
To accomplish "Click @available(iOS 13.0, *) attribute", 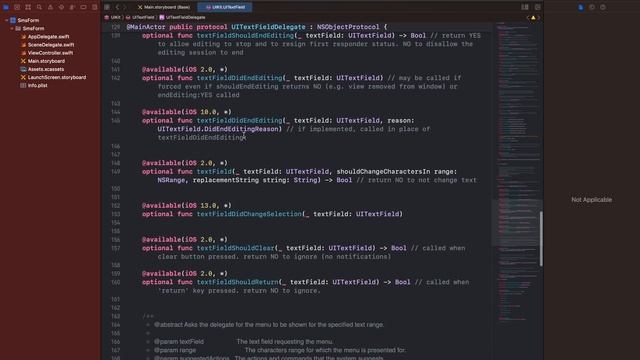I will pyautogui.click(x=187, y=205).
